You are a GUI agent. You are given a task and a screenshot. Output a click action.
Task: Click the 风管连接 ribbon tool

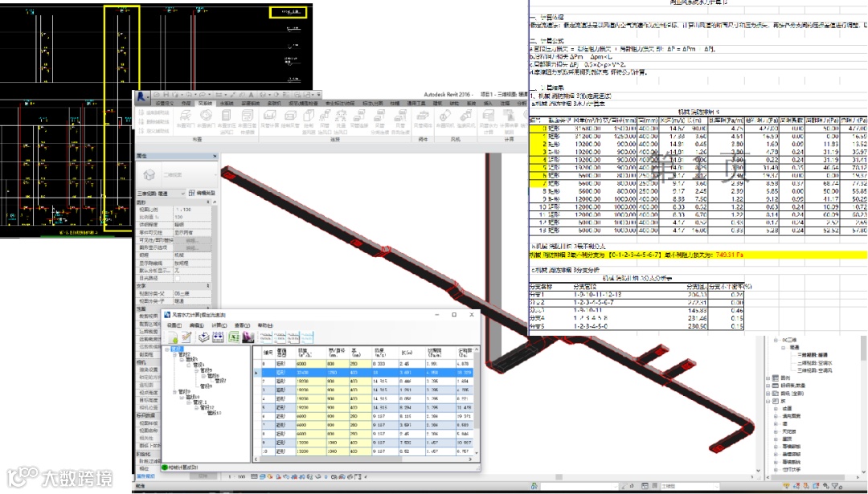tap(358, 118)
